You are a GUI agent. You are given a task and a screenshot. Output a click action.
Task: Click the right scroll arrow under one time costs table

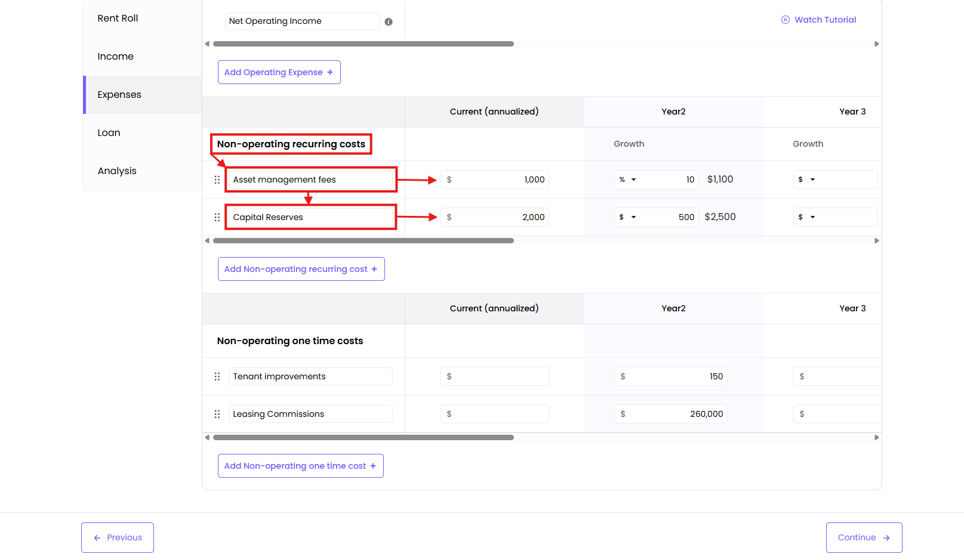(x=876, y=437)
